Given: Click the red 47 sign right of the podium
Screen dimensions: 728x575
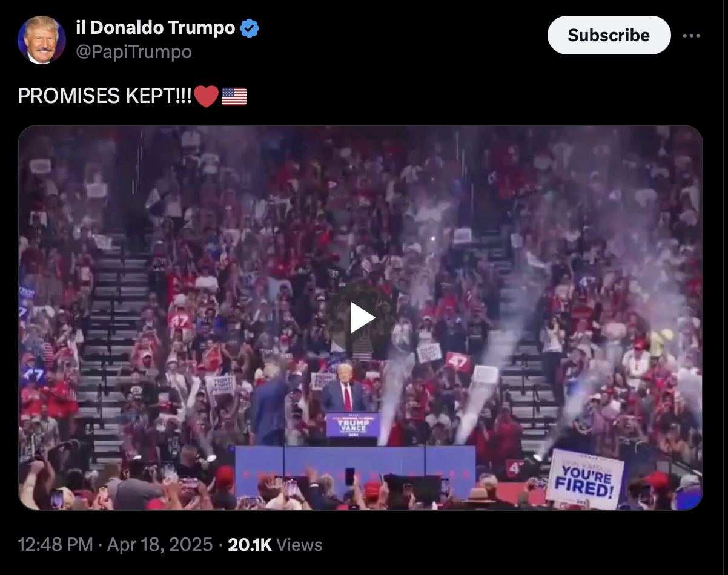Looking at the screenshot, I should (458, 361).
